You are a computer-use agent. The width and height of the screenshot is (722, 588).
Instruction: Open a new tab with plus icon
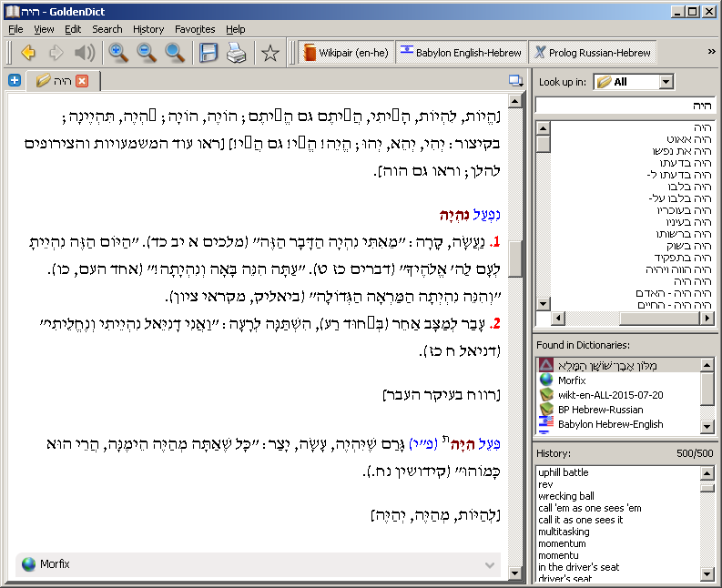pos(15,81)
